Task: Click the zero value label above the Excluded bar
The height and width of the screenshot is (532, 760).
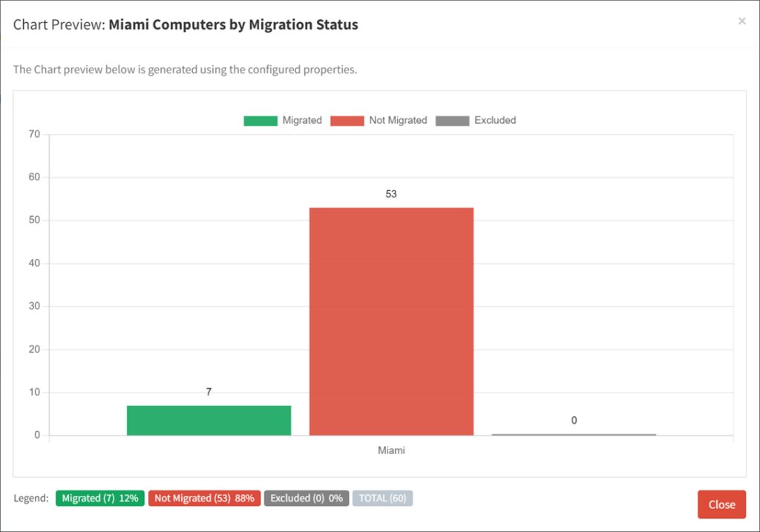Action: (x=574, y=420)
